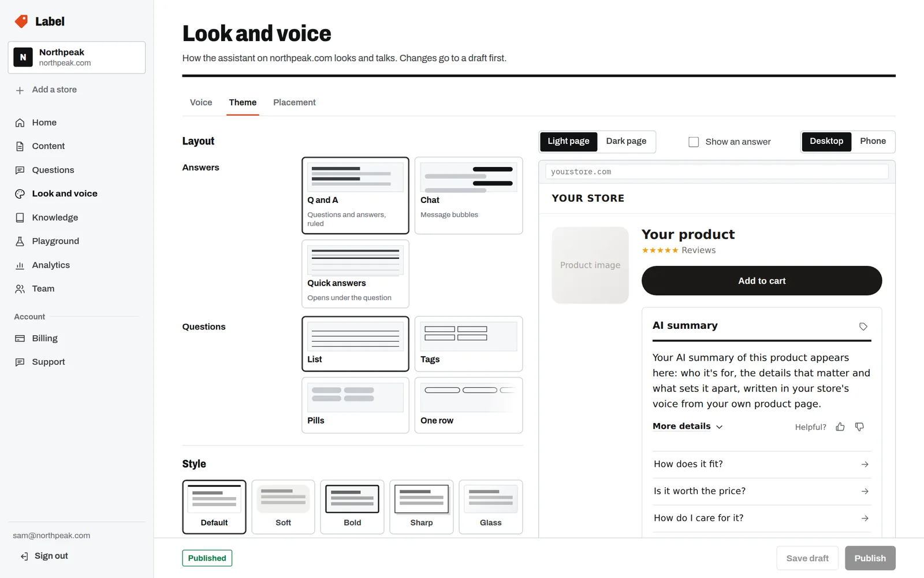The width and height of the screenshot is (924, 578).
Task: Click the tag icon in AI summary header
Action: point(863,327)
